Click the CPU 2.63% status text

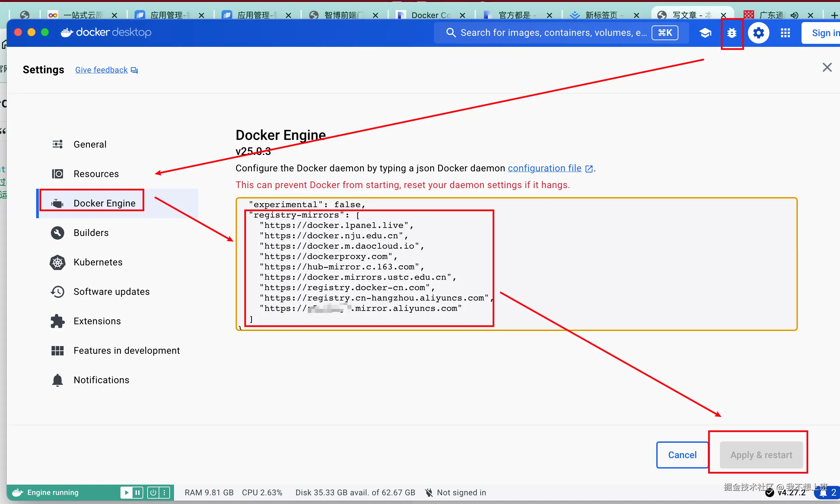point(262,493)
